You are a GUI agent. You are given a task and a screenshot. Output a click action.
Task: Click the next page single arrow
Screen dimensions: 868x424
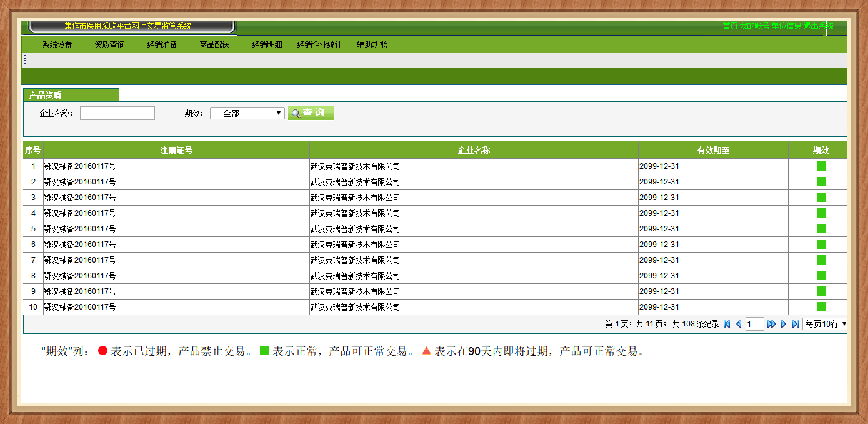click(784, 324)
